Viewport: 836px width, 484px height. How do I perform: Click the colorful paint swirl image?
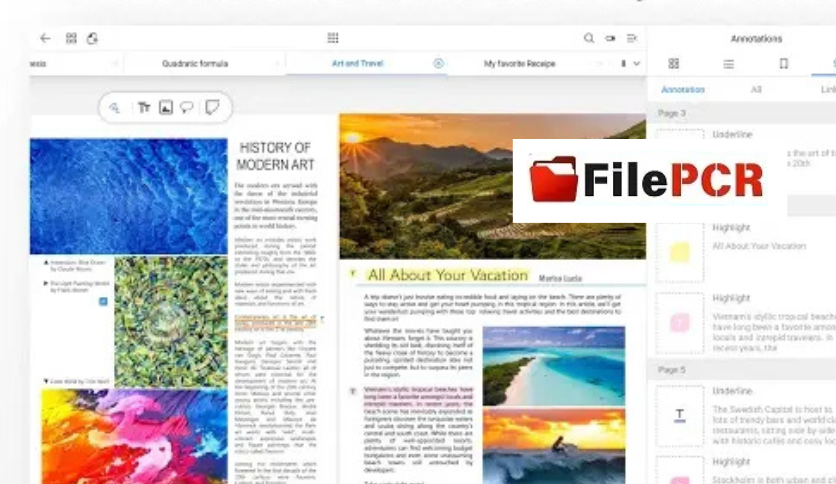134,437
